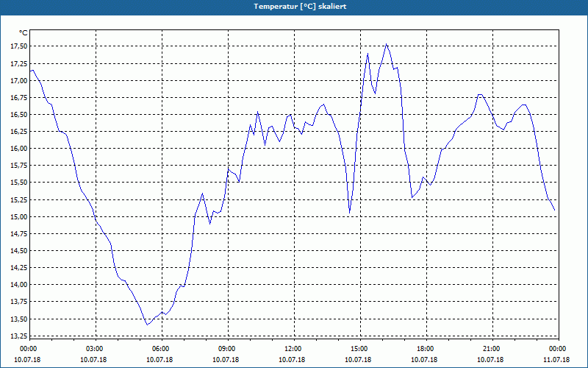Image resolution: width=588 pixels, height=368 pixels.
Task: Click the 10.07.18 date under 15:00
Action: pos(358,359)
